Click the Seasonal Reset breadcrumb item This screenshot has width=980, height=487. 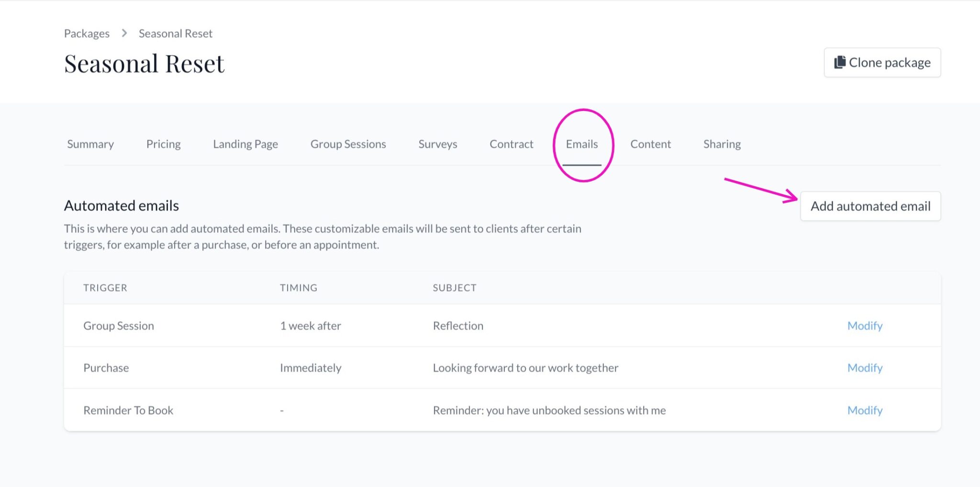tap(175, 33)
